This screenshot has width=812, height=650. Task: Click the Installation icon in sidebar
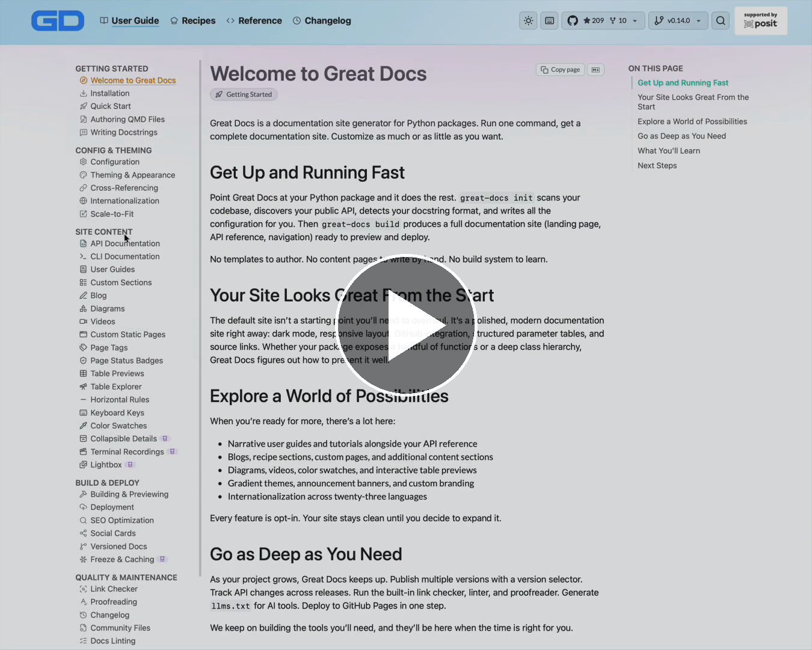(84, 93)
